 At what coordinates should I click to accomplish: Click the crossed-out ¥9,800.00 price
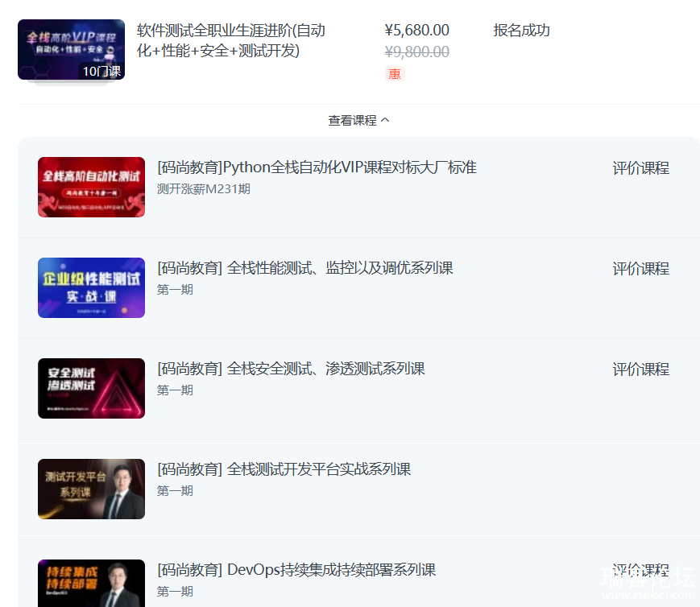click(417, 52)
